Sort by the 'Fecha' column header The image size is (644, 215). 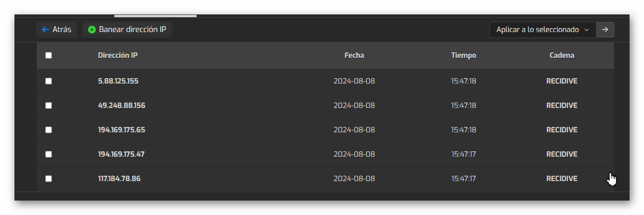pos(354,56)
